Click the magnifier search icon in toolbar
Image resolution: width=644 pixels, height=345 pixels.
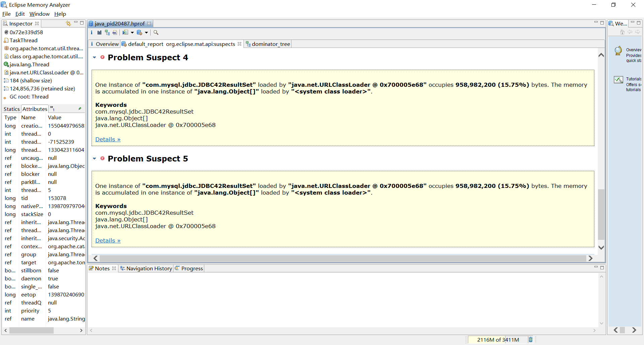(x=156, y=32)
